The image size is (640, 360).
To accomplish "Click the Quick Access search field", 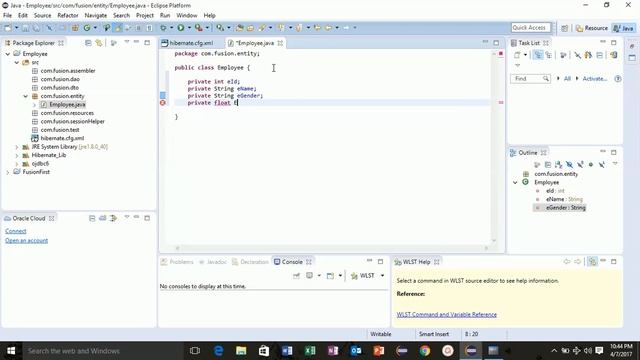I will pos(531,28).
